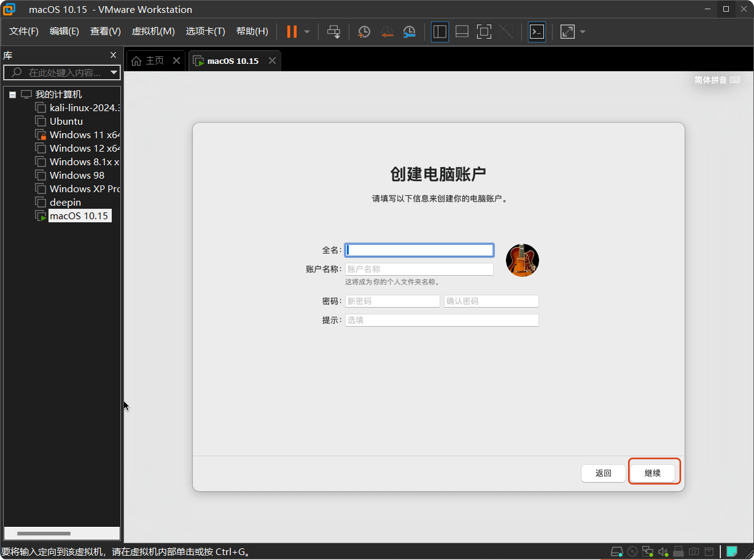Click the hard disk status icon
The height and width of the screenshot is (560, 754).
pyautogui.click(x=617, y=551)
